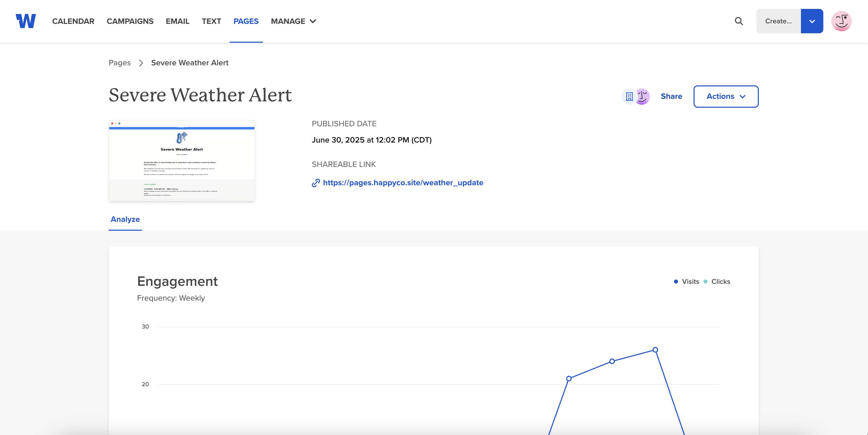Toggle the Clicks legend series
The height and width of the screenshot is (435, 868).
tap(717, 282)
